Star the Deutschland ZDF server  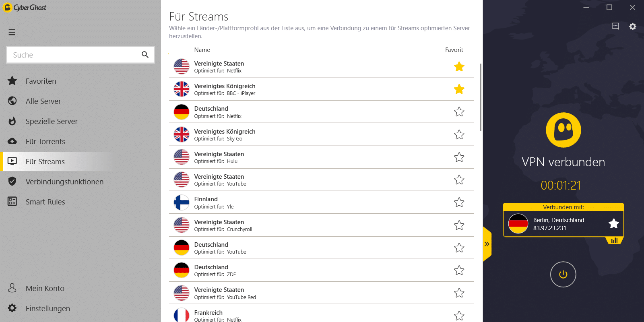459,270
